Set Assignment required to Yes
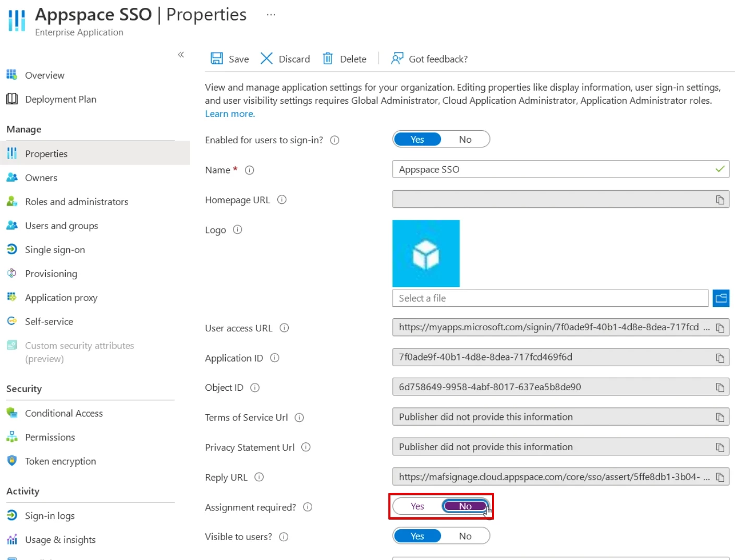The image size is (735, 560). tap(418, 506)
